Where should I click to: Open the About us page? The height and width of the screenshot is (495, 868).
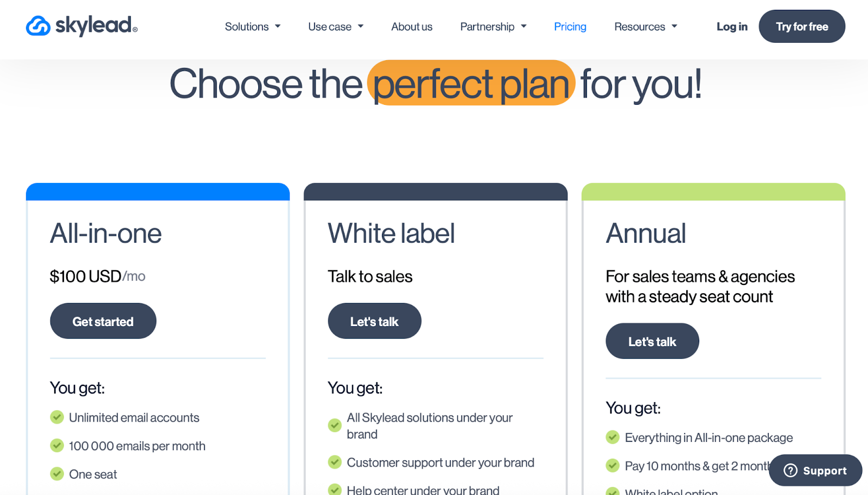click(411, 26)
